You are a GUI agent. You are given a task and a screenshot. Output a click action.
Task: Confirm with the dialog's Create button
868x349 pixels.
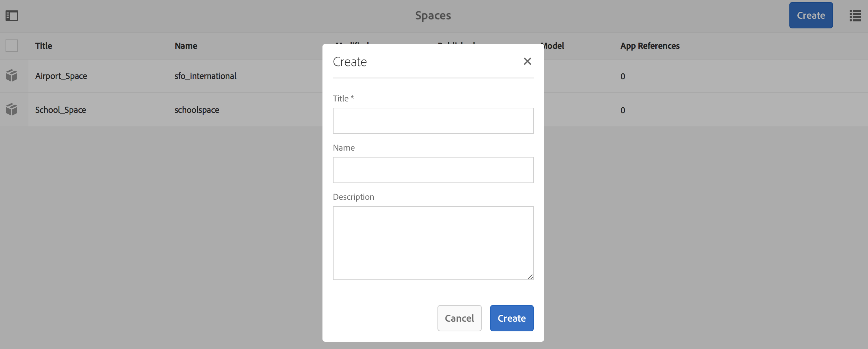[x=512, y=318]
